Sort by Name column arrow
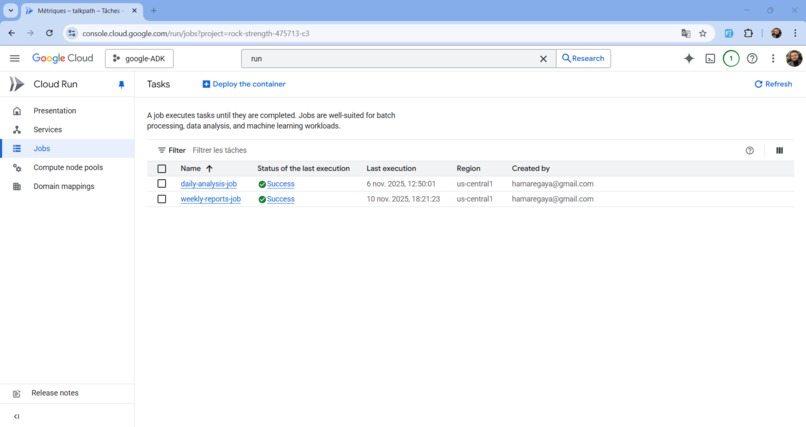This screenshot has height=427, width=806. coord(209,169)
